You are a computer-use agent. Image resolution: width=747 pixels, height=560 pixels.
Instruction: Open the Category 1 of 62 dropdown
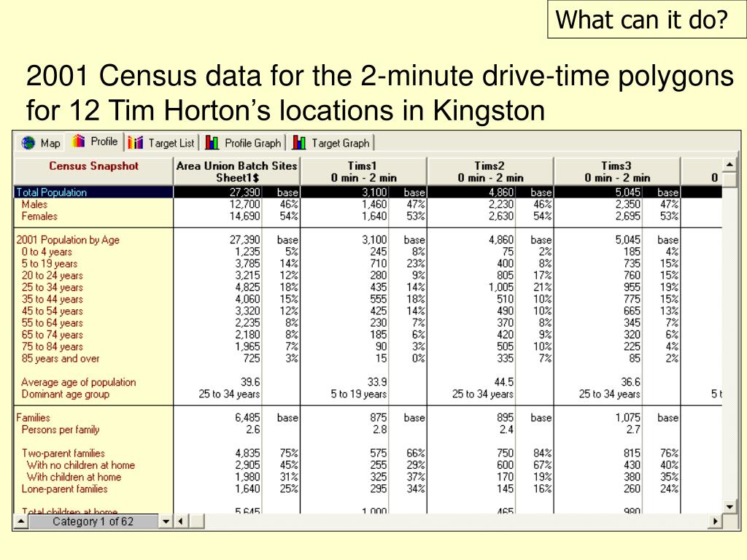click(166, 521)
